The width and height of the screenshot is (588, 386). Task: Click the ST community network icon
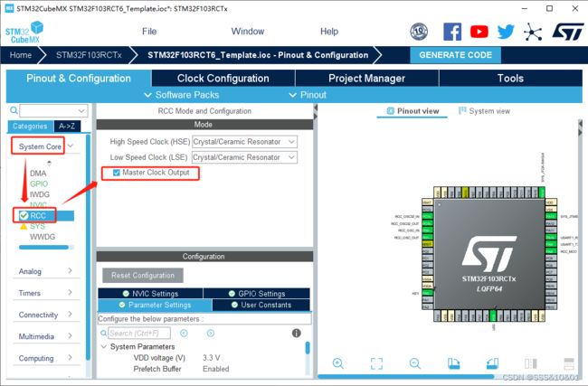533,32
